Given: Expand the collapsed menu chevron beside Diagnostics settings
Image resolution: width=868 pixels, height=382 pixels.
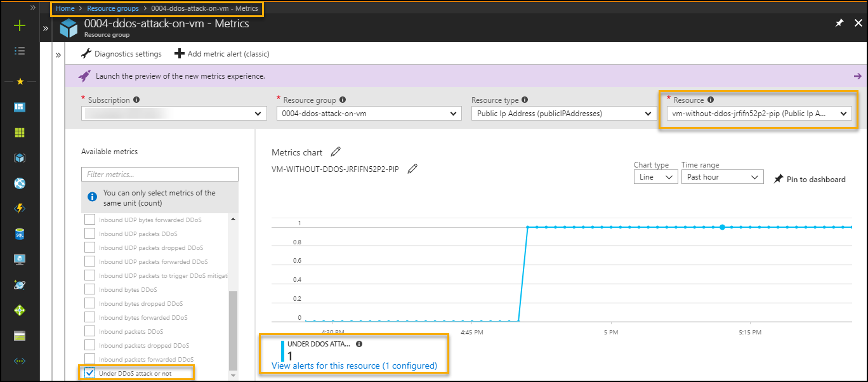Looking at the screenshot, I should point(58,55).
